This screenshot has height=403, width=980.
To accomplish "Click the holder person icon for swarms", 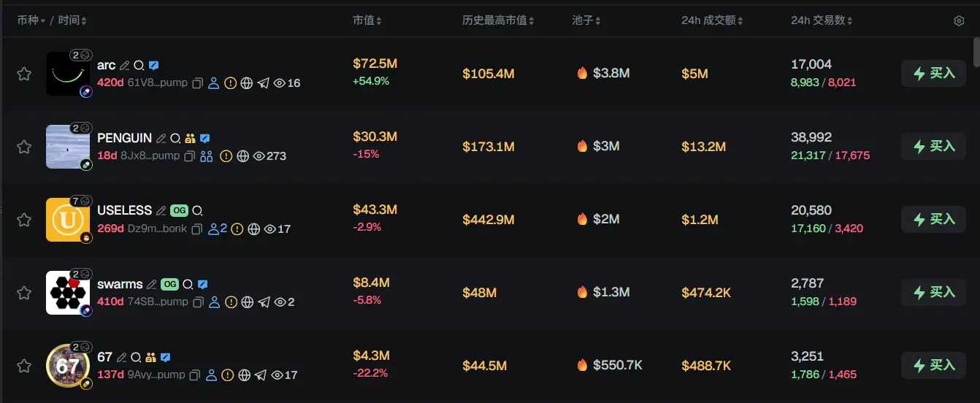I will pyautogui.click(x=214, y=302).
